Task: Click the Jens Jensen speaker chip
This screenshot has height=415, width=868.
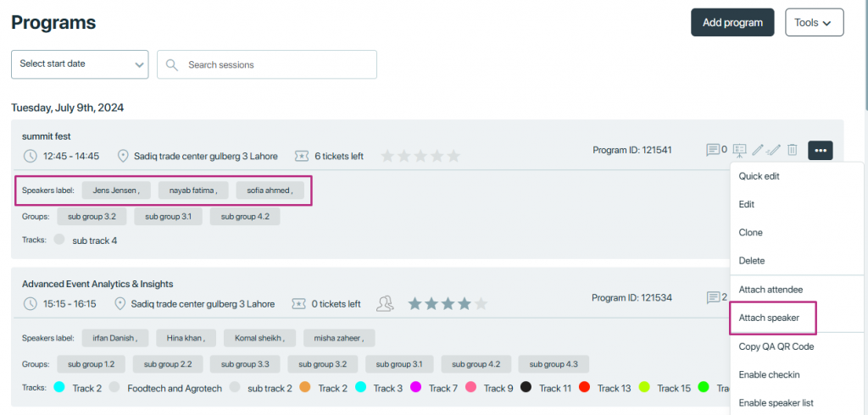Action: pyautogui.click(x=117, y=191)
